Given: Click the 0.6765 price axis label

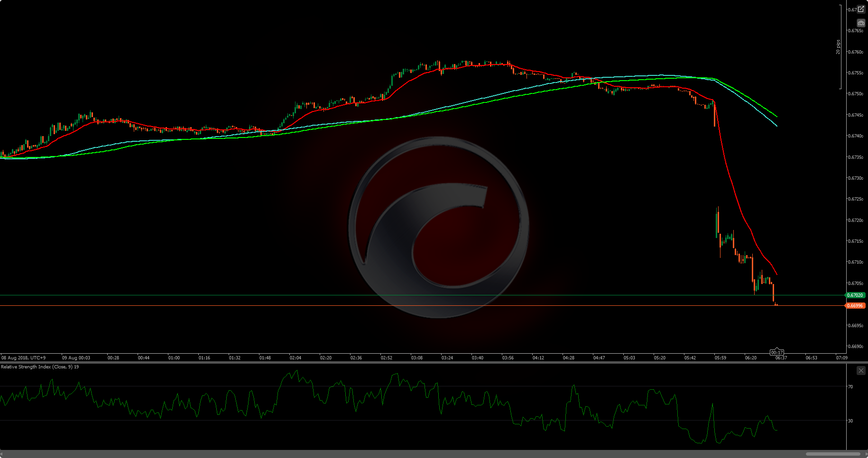Looking at the screenshot, I should [856, 31].
